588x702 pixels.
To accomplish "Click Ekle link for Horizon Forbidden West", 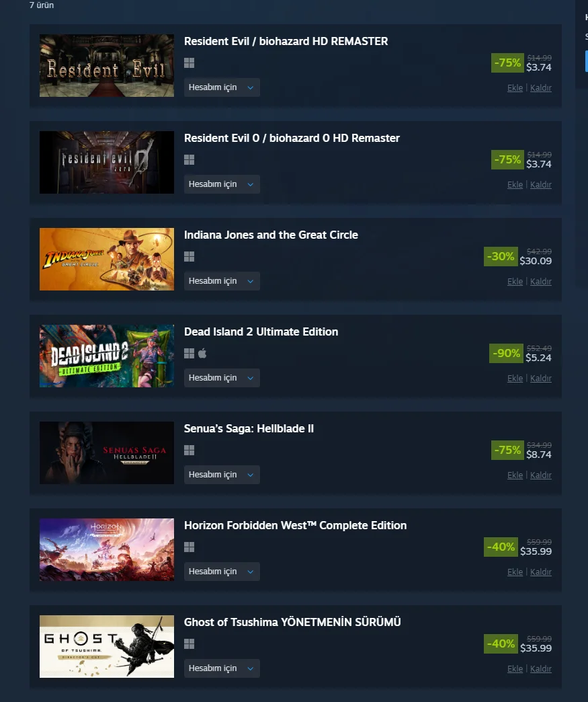I will [x=515, y=572].
